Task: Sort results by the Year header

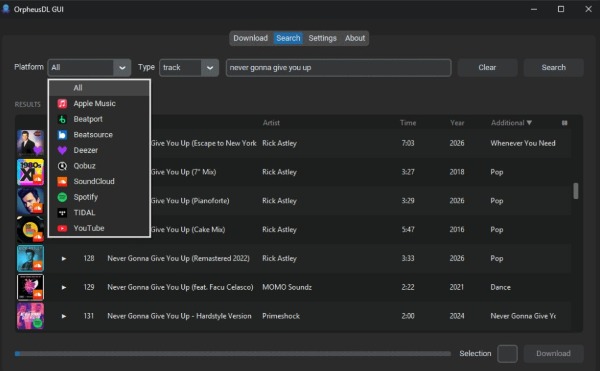Action: pyautogui.click(x=457, y=123)
